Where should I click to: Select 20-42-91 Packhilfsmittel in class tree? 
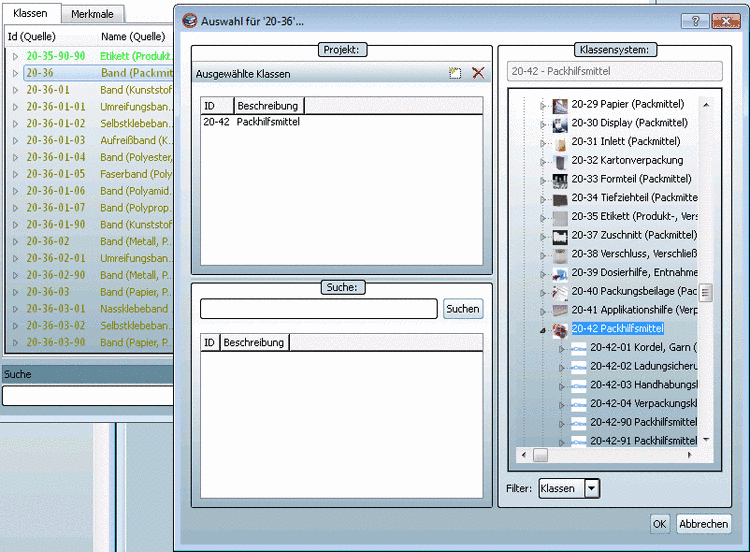(643, 441)
